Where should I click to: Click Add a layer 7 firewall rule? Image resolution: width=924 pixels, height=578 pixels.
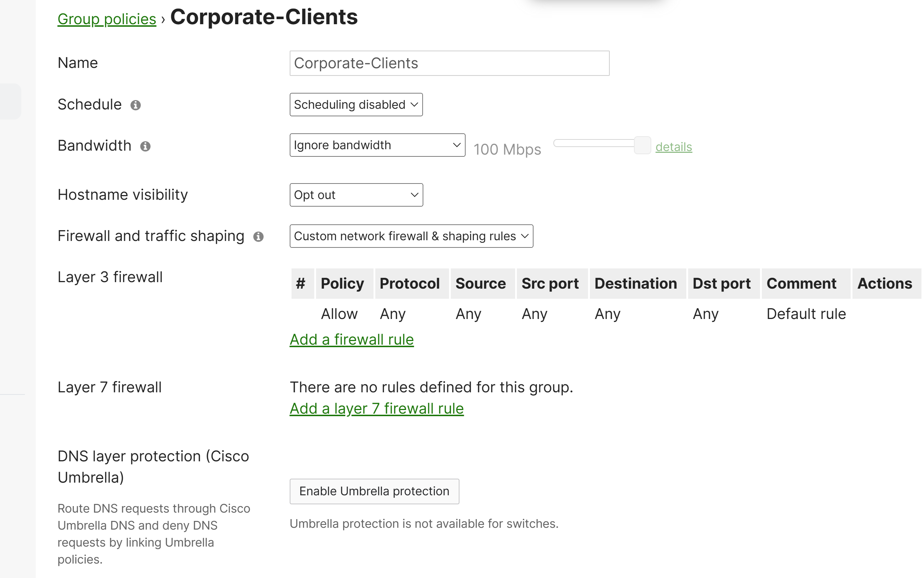pos(377,408)
